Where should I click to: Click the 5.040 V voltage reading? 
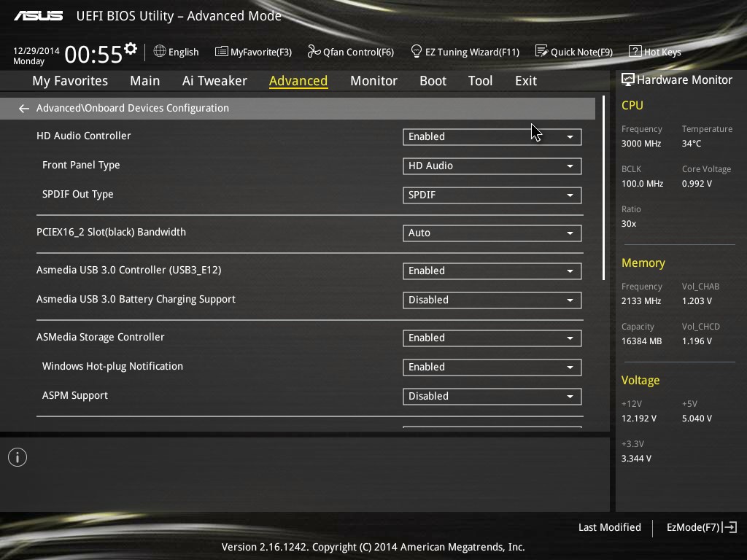(x=697, y=419)
